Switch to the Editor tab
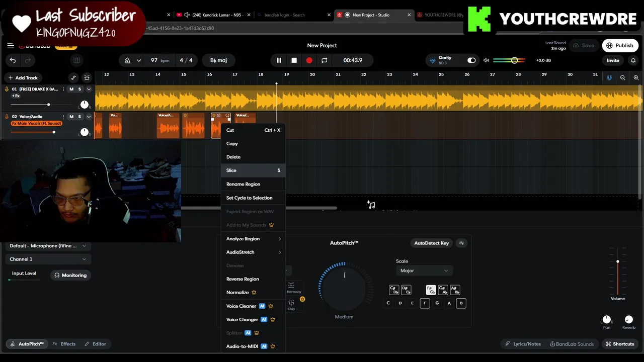644x362 pixels. [95, 344]
